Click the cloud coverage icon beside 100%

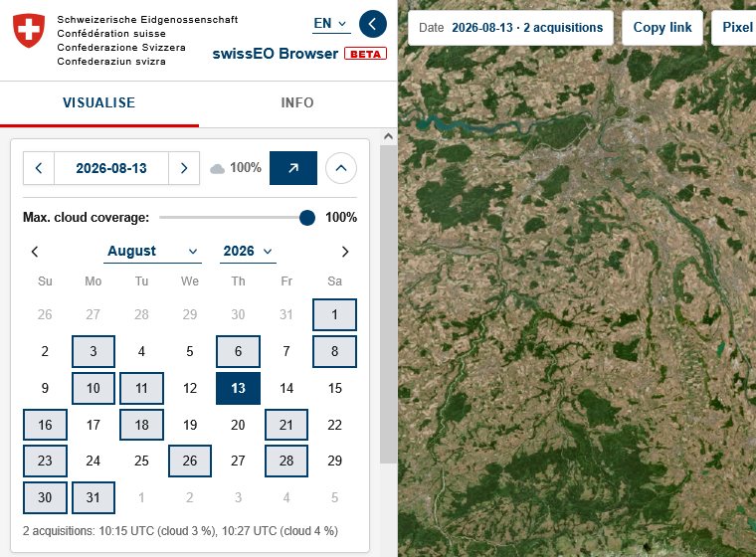tap(218, 169)
